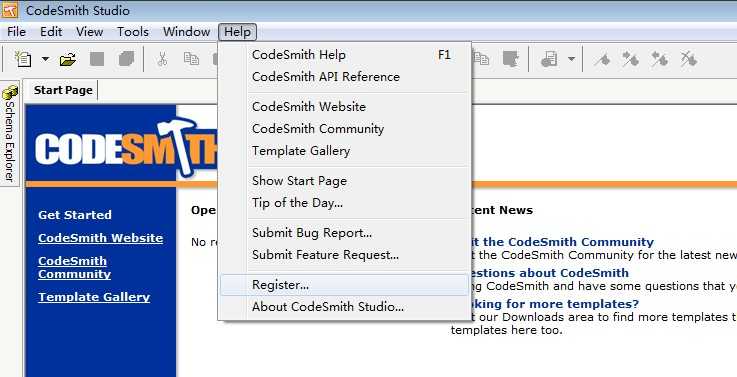This screenshot has height=377, width=737.
Task: Open the Schema Explorer side tab
Action: point(10,134)
